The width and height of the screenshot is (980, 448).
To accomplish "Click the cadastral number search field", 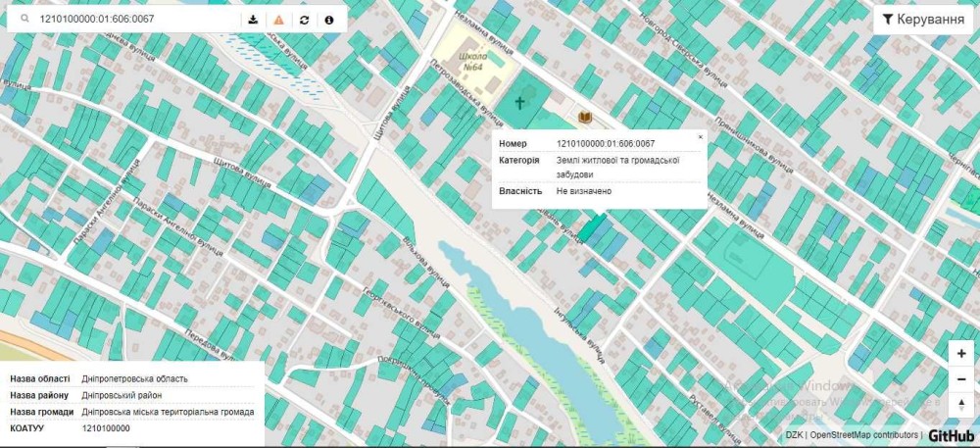I will pos(137,19).
